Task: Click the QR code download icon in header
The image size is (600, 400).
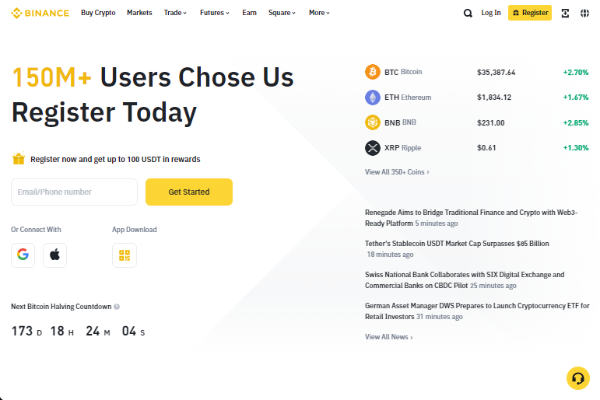Action: tap(565, 13)
